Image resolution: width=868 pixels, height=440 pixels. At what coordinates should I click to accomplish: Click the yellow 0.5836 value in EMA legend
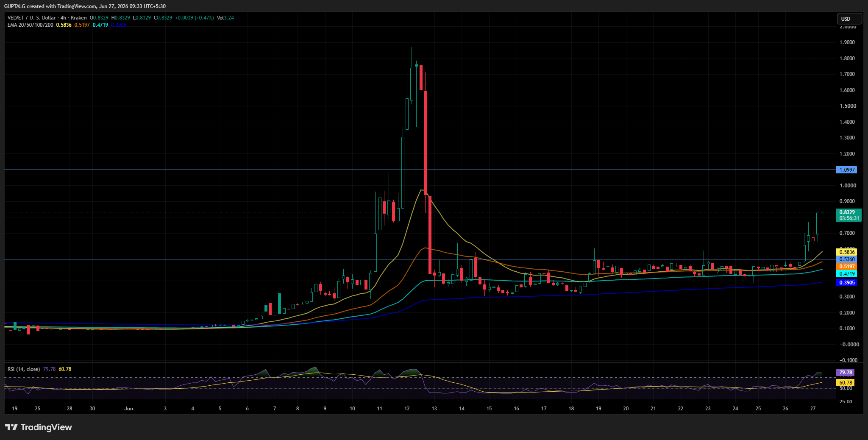(x=64, y=25)
